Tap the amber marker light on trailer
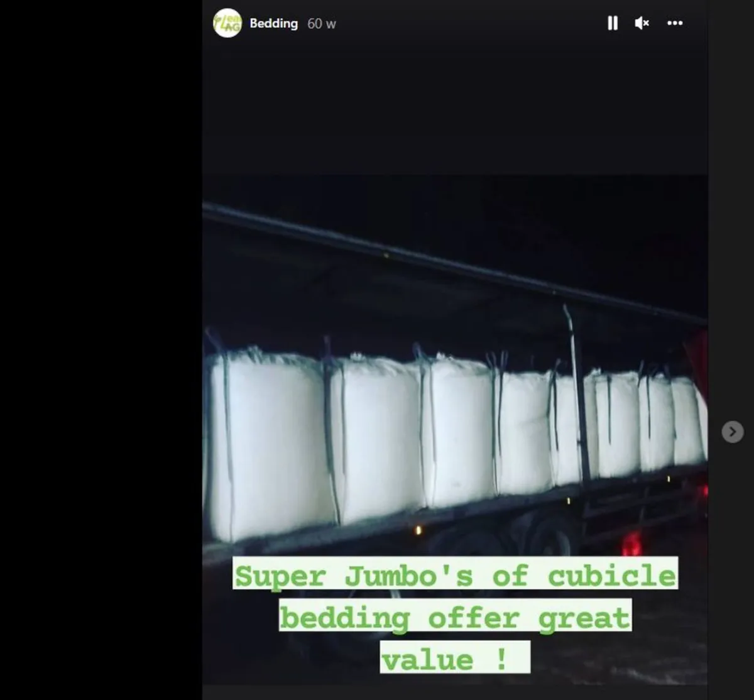This screenshot has width=754, height=700. point(418,531)
